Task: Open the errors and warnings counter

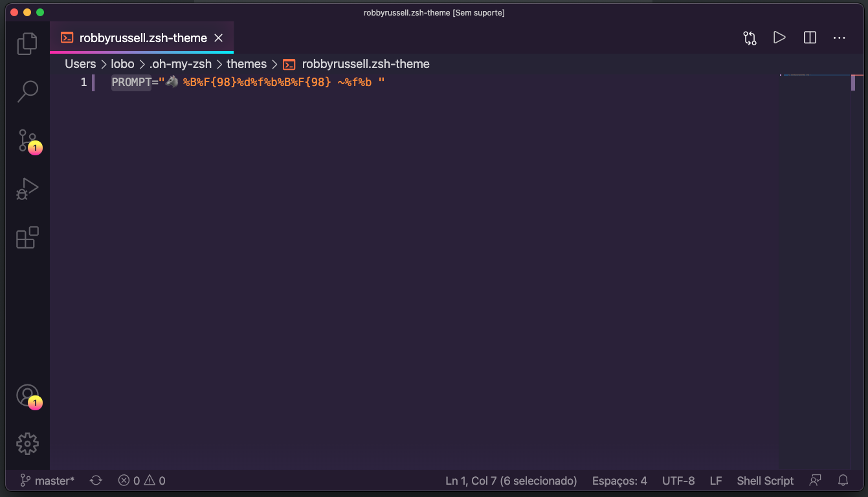Action: tap(142, 481)
